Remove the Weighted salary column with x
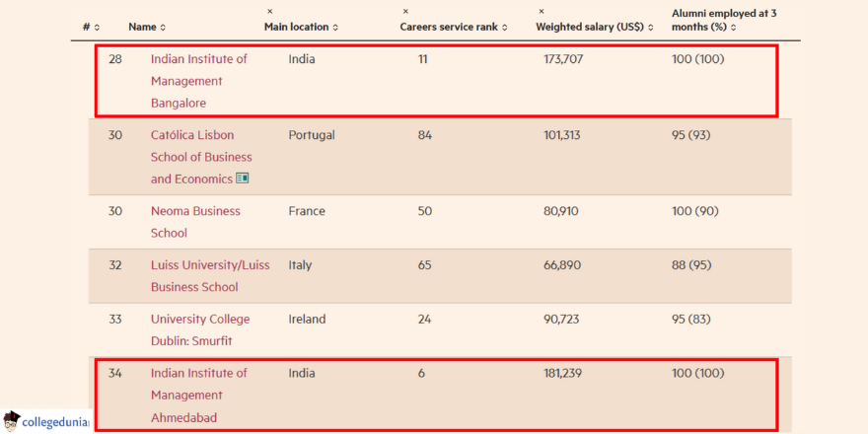868x434 pixels. coord(542,11)
